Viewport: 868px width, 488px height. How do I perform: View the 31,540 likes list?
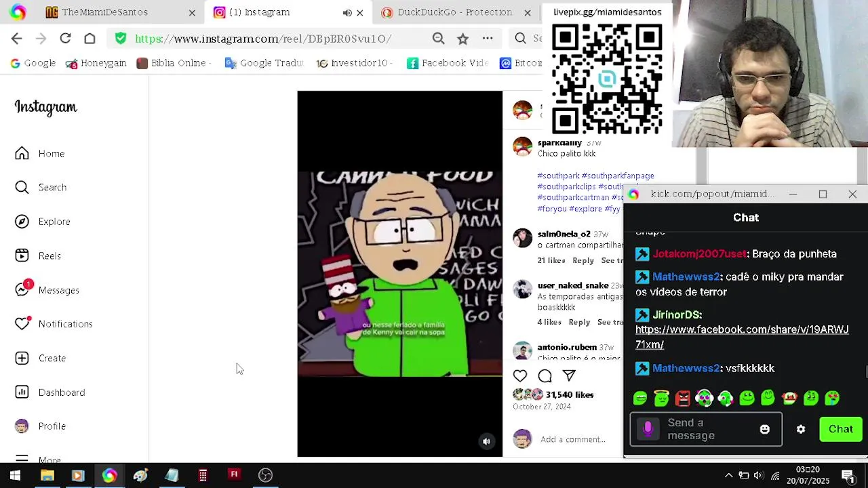(x=570, y=395)
